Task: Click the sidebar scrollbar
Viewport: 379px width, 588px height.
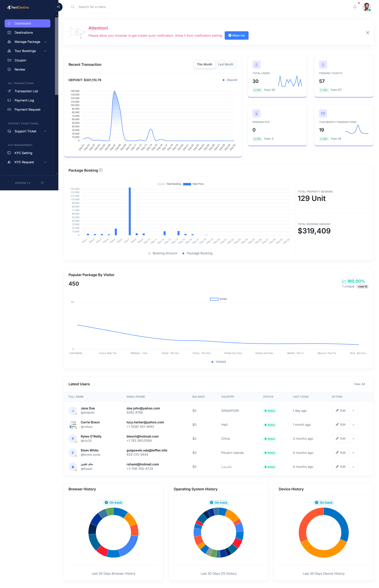Action: (57, 56)
